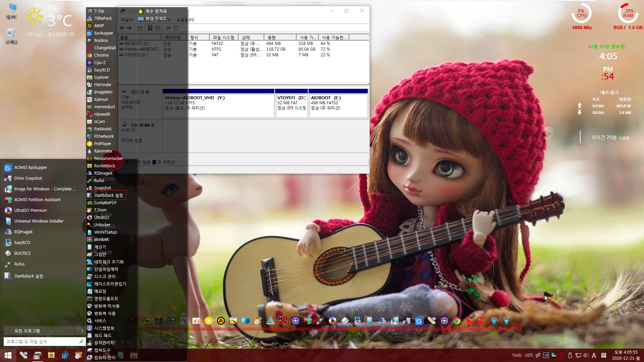Open blue registry cubes taskbar icon
Screen dimensions: 644x362
point(65,355)
